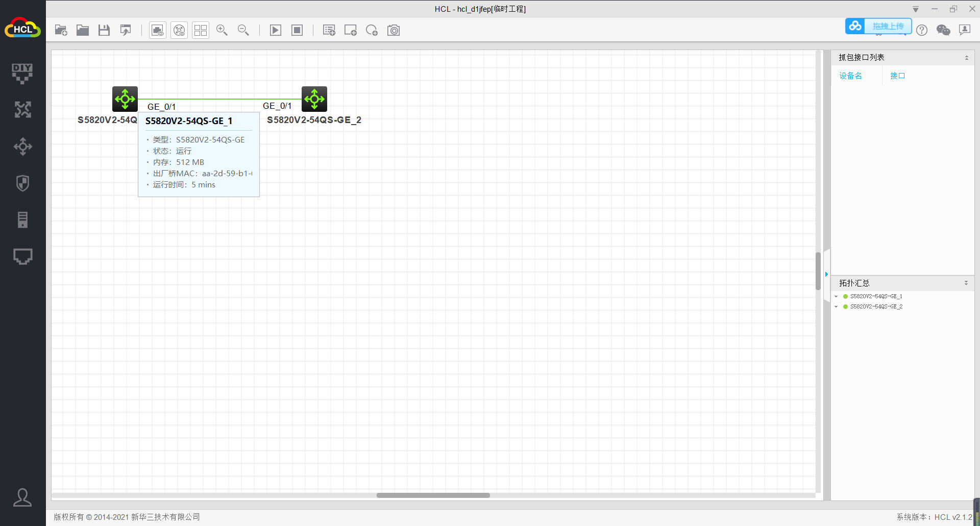Open help with question mark icon
The height and width of the screenshot is (526, 980).
pos(922,30)
